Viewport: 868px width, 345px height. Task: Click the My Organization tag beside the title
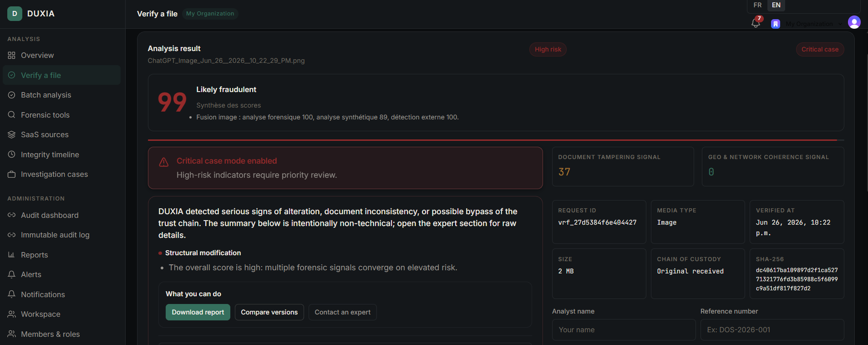210,14
